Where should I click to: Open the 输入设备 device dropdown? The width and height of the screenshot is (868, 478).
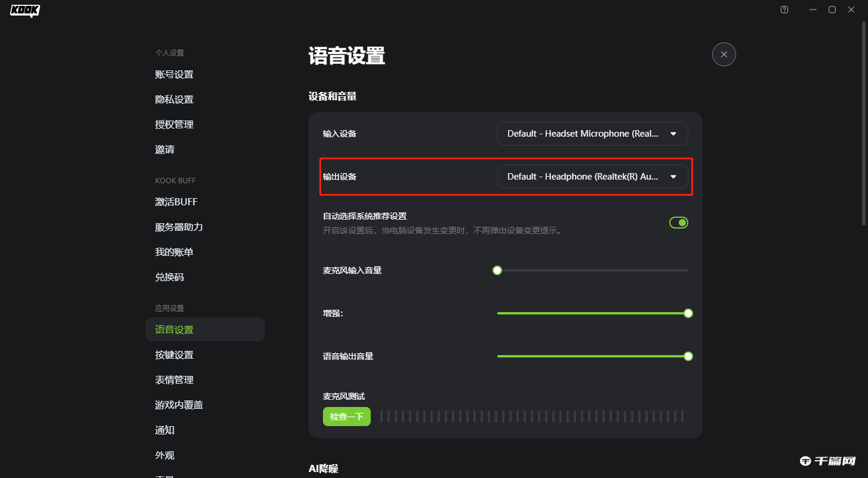[592, 133]
